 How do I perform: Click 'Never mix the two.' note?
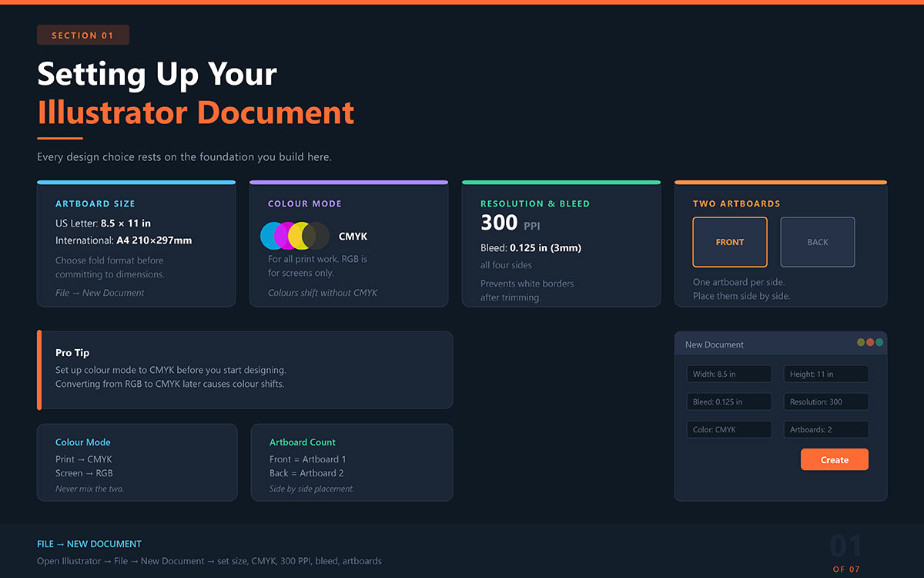[89, 489]
